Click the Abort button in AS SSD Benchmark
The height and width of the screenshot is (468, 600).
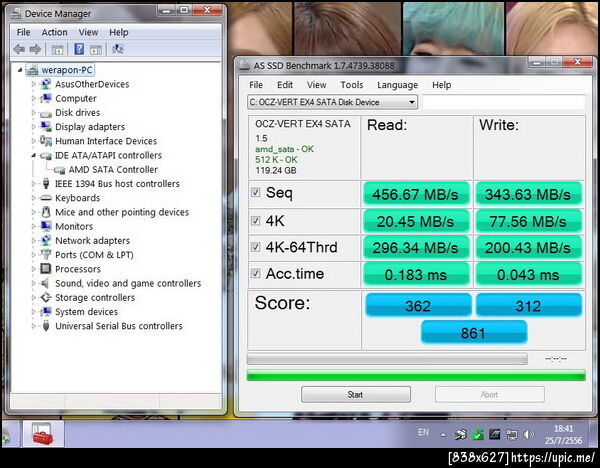489,395
